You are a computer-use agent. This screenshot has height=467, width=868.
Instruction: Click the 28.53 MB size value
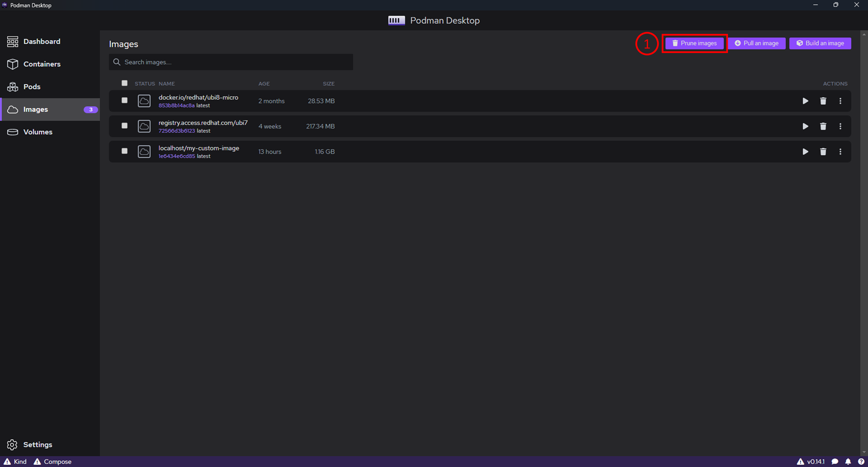[x=321, y=101]
